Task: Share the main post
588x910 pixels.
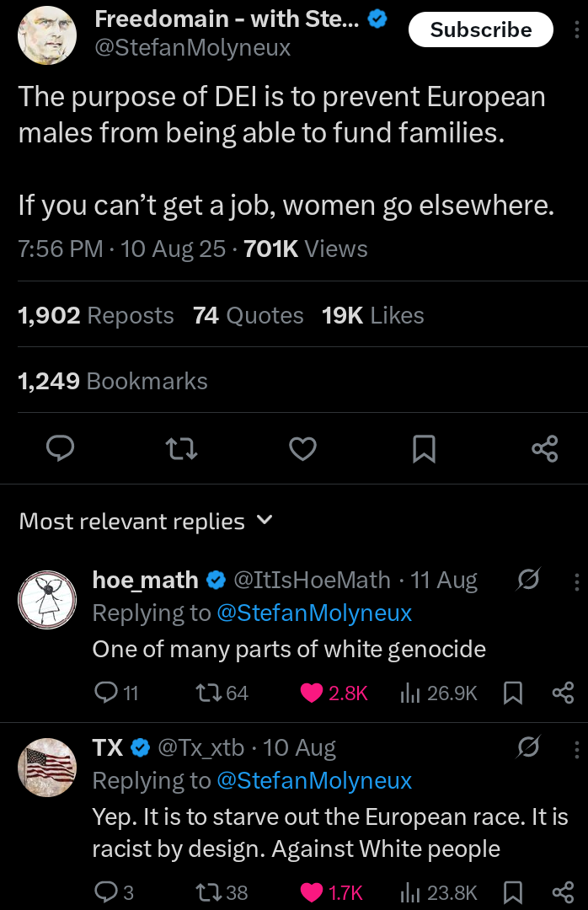Action: pyautogui.click(x=544, y=448)
